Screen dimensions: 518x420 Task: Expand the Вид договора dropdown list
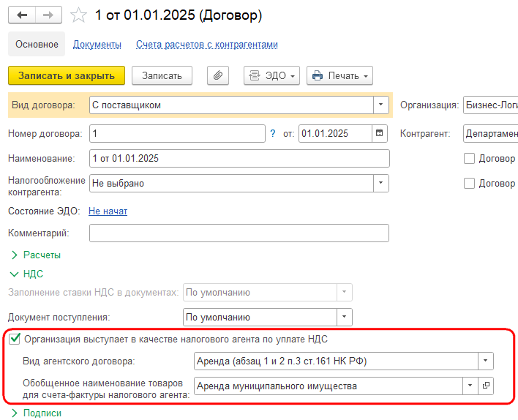pyautogui.click(x=380, y=105)
